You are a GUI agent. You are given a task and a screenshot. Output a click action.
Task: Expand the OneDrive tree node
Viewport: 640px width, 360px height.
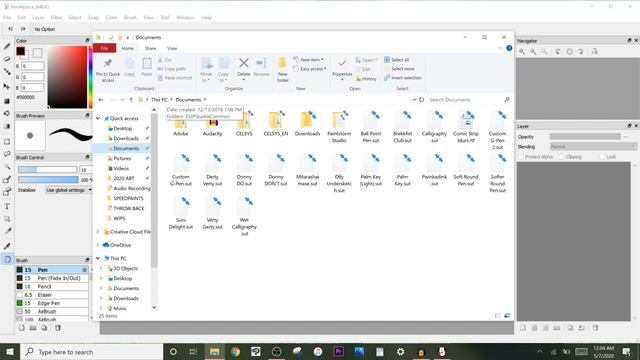pyautogui.click(x=98, y=245)
